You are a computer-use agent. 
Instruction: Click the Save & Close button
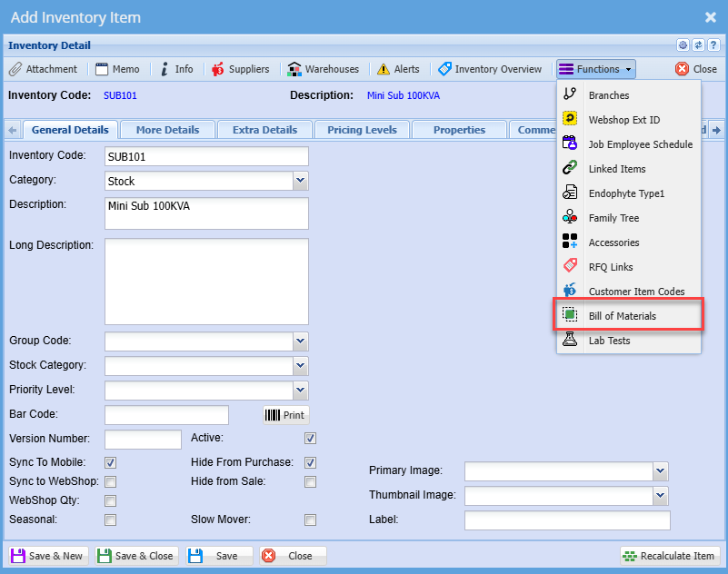135,556
